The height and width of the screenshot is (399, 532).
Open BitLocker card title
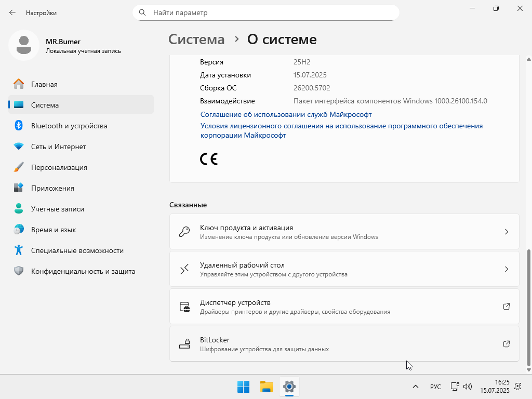click(x=215, y=340)
